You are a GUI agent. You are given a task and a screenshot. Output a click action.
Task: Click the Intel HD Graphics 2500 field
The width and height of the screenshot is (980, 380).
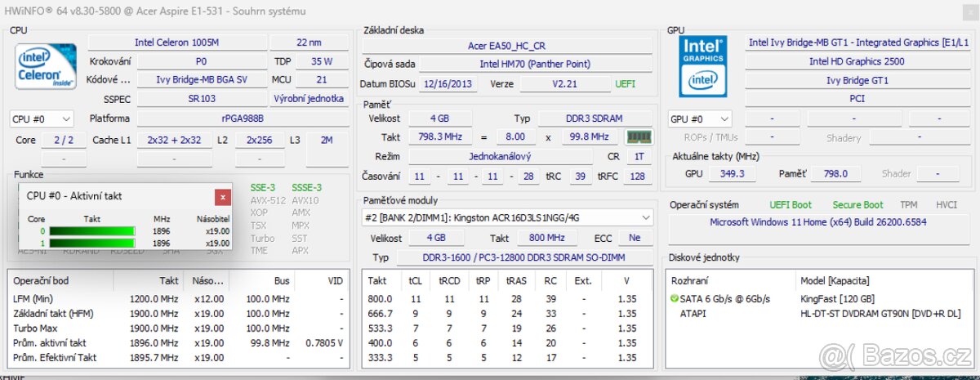(857, 61)
